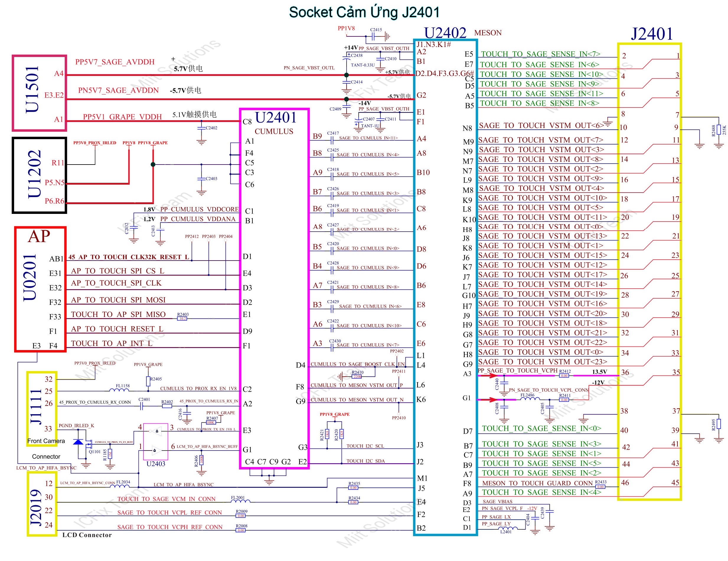Click the J2019 LCD connector box
The width and height of the screenshot is (728, 561).
(x=42, y=504)
